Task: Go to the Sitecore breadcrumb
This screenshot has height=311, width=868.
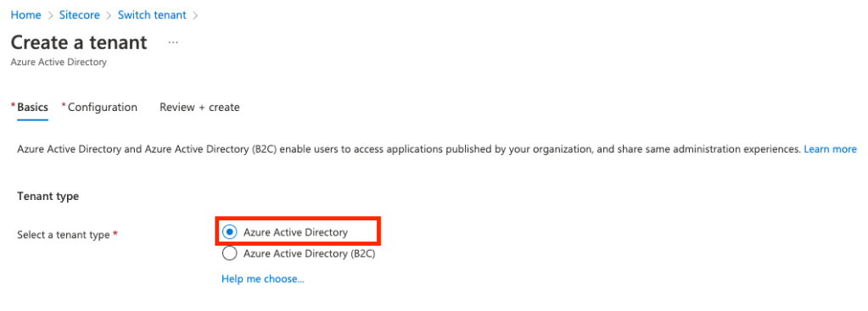Action: pos(79,15)
